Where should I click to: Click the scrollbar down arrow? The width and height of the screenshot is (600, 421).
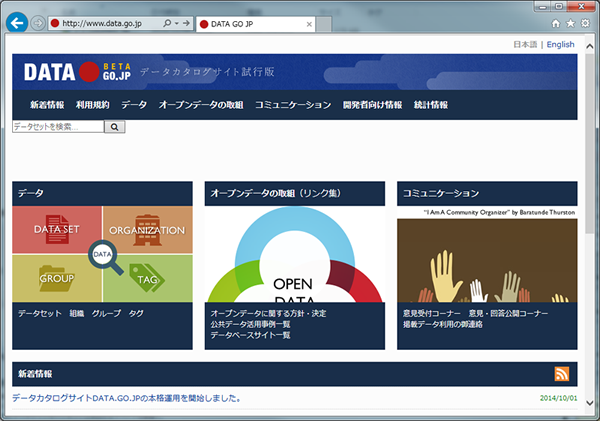590,403
